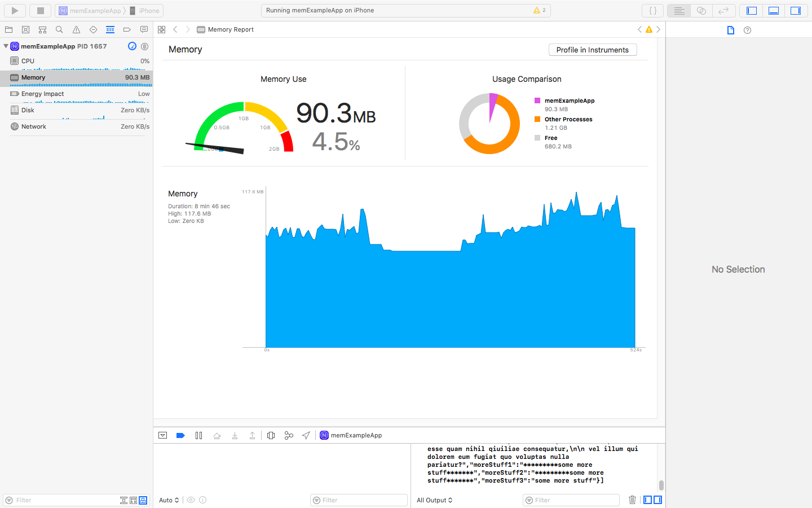
Task: Click the Profile in Instruments button
Action: [x=593, y=50]
